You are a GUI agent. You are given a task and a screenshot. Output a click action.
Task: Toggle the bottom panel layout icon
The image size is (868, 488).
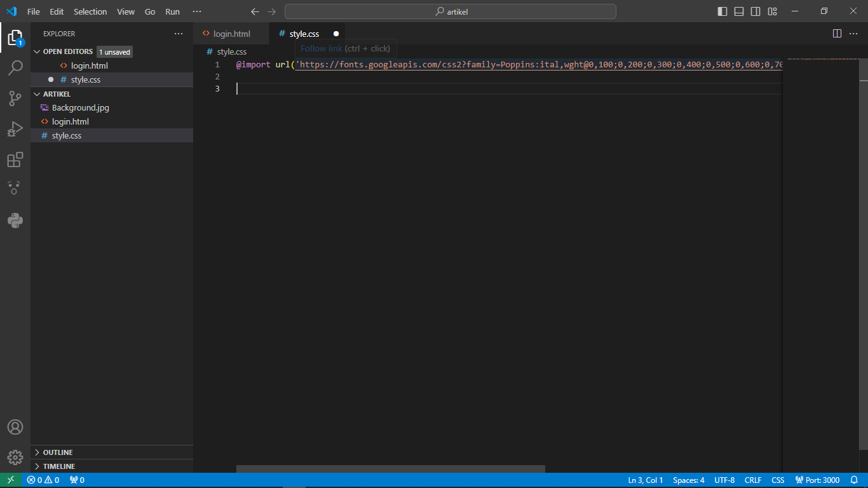tap(739, 11)
